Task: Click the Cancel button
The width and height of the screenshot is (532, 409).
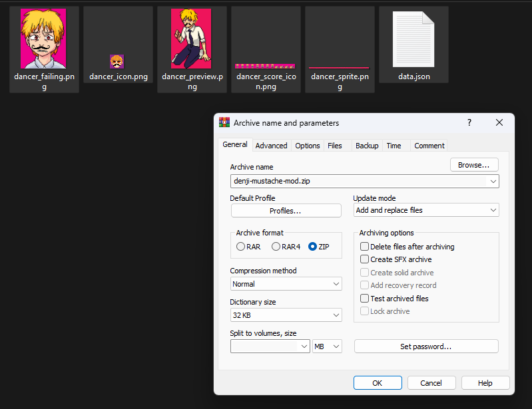Action: click(x=431, y=383)
